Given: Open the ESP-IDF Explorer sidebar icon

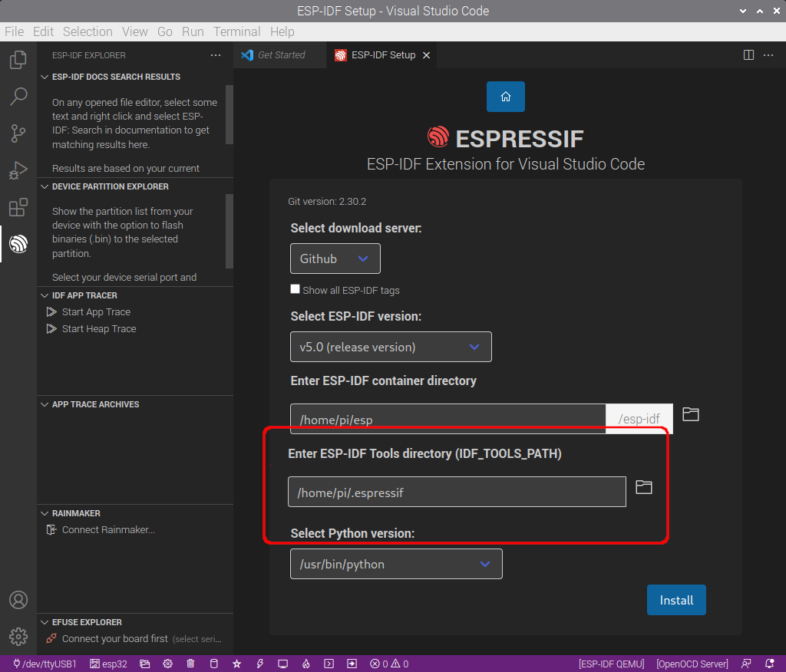Looking at the screenshot, I should point(18,244).
